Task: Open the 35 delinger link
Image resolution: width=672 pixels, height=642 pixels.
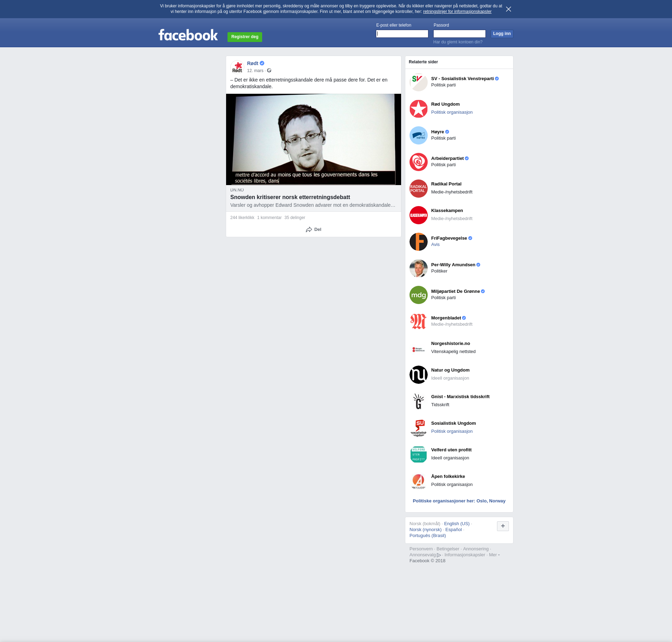Action: pos(295,218)
